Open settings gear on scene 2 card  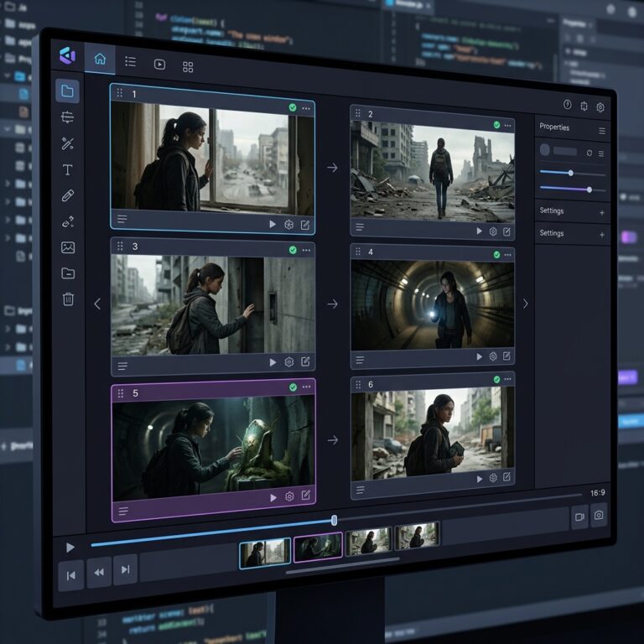493,231
